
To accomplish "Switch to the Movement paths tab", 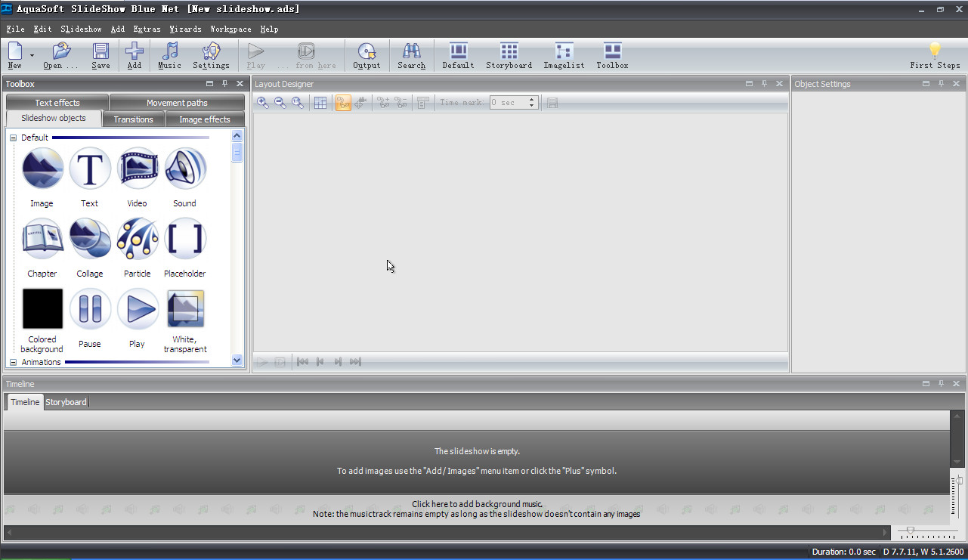I will [x=177, y=102].
